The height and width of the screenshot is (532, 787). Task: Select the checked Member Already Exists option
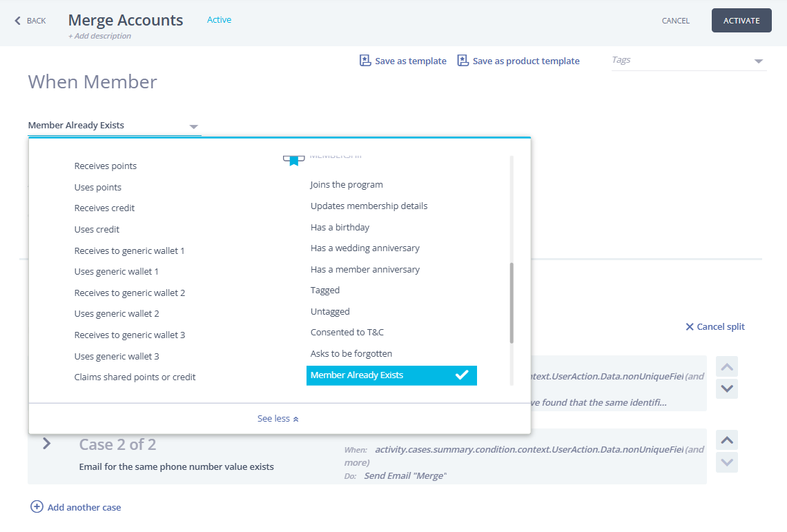[x=391, y=375]
